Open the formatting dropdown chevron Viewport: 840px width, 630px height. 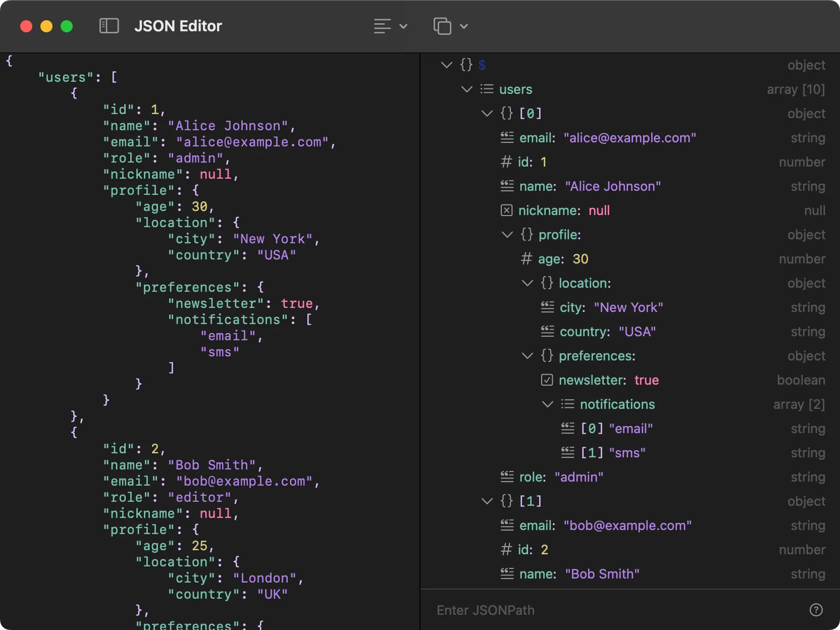[x=403, y=26]
